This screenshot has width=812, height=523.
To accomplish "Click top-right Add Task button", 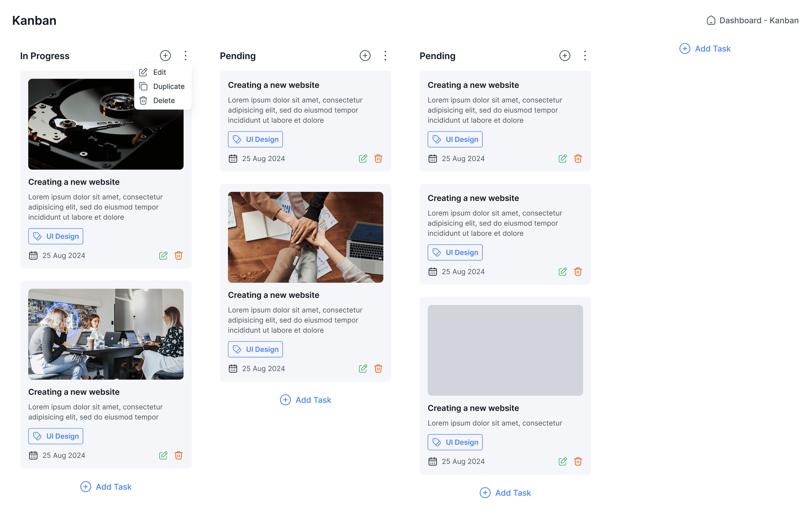I will [705, 49].
